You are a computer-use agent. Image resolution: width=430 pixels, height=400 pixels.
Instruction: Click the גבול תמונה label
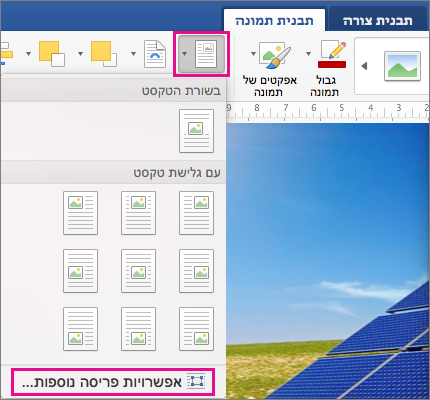tap(325, 86)
